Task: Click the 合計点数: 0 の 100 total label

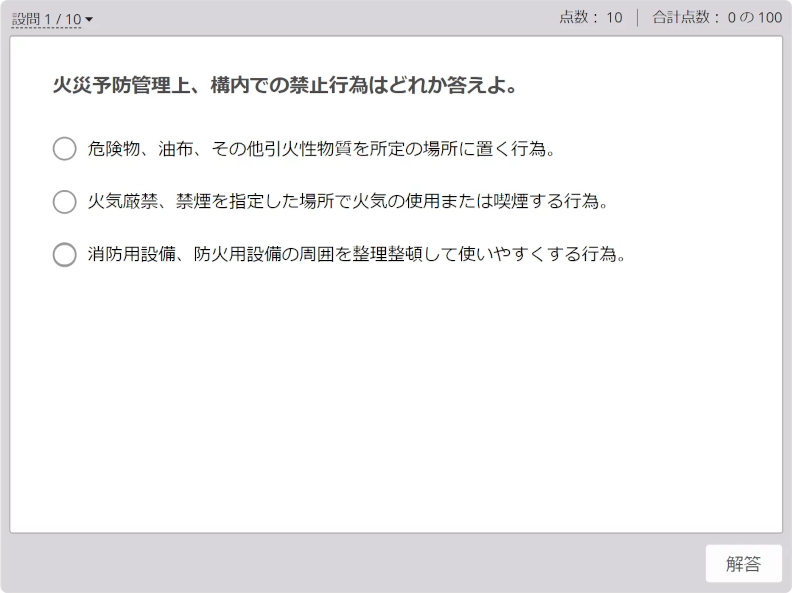Action: click(x=717, y=18)
